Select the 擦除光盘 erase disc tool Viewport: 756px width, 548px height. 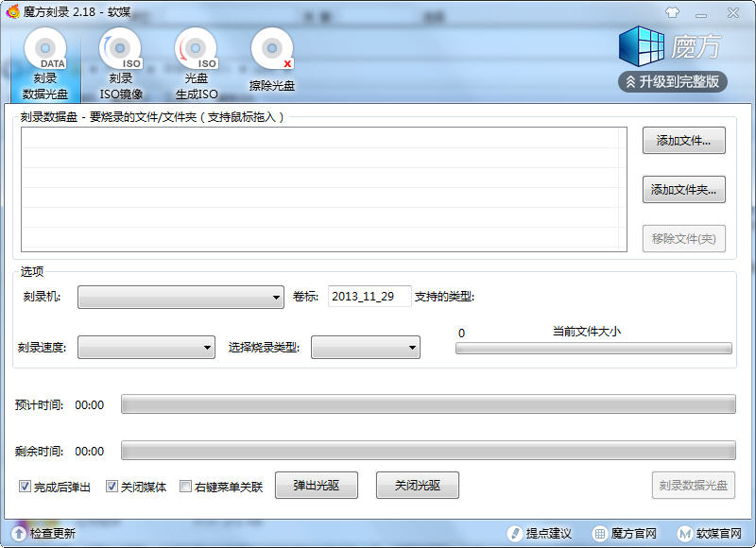coord(272,60)
